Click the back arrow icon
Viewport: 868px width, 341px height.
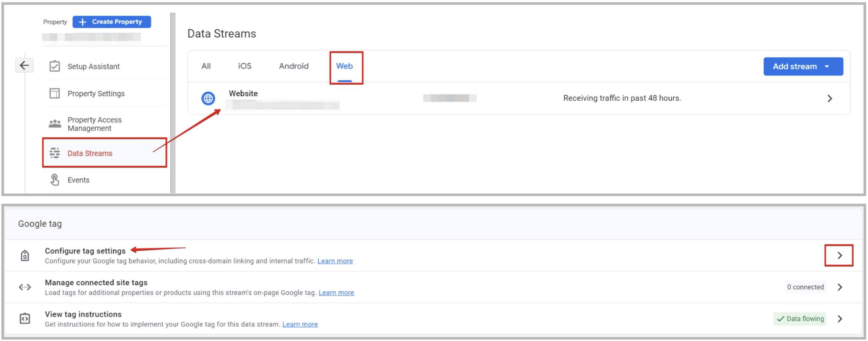[24, 65]
